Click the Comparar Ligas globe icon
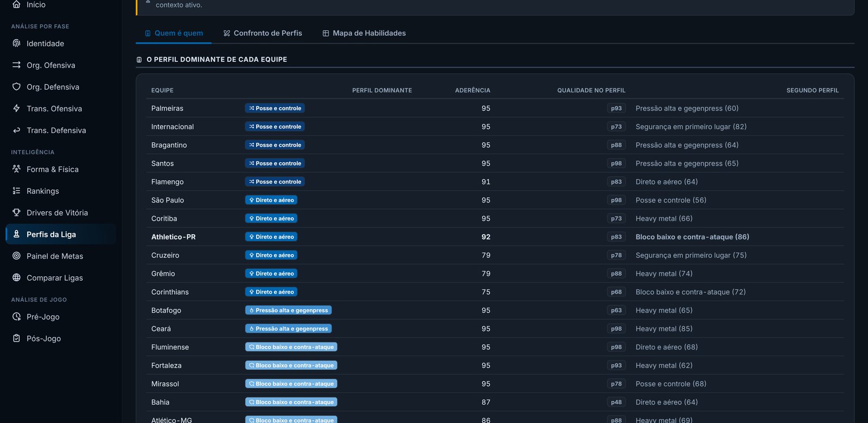 [x=16, y=277]
